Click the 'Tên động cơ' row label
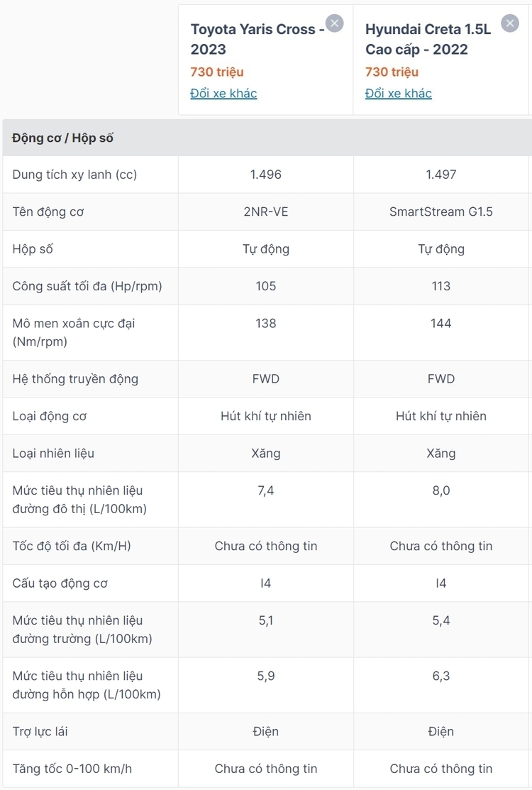Screen dimensions: 532x790 pos(48,212)
